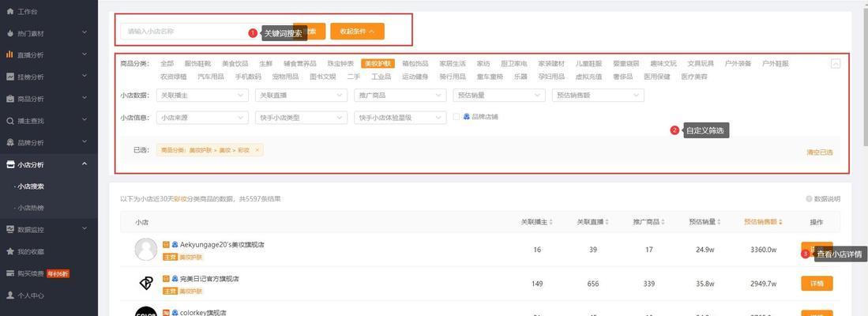Viewport: 868px width, 316px height.
Task: Collapse 小店分析 sidebar section chevron
Action: (x=85, y=164)
